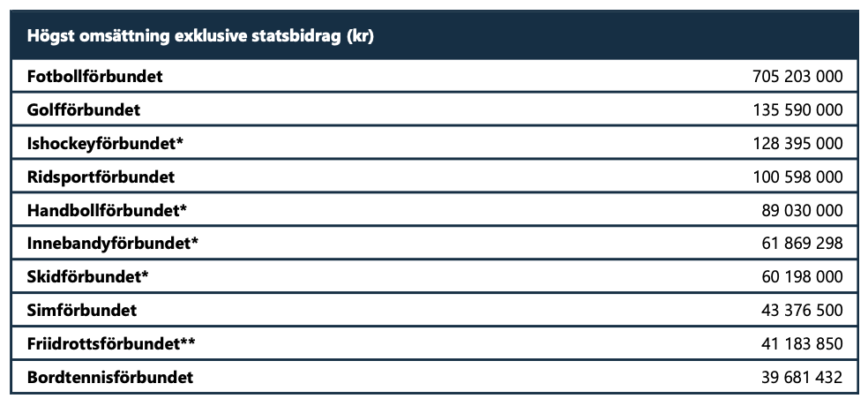Select the Bordtennisförbundet row label

pos(110,378)
